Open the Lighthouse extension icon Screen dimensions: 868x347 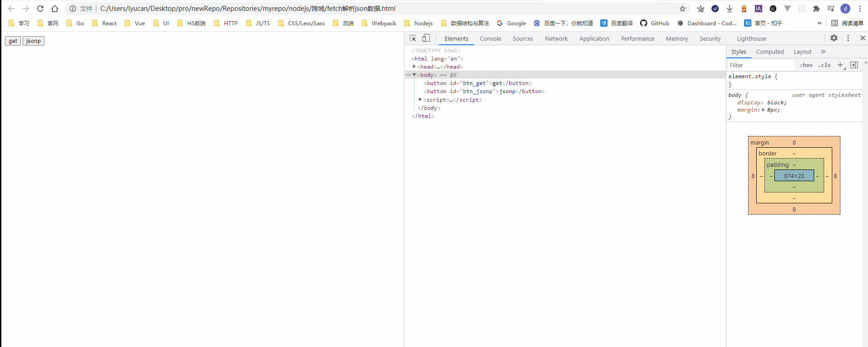pyautogui.click(x=744, y=9)
